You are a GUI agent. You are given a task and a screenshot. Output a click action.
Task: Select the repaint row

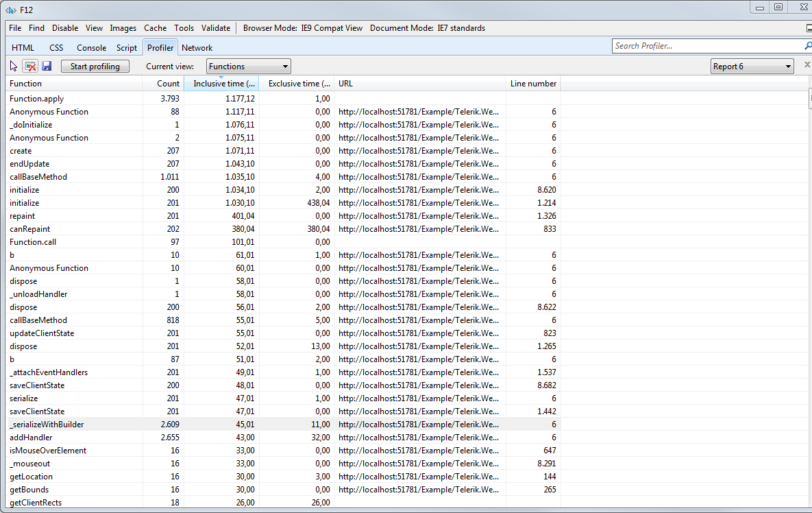point(283,216)
